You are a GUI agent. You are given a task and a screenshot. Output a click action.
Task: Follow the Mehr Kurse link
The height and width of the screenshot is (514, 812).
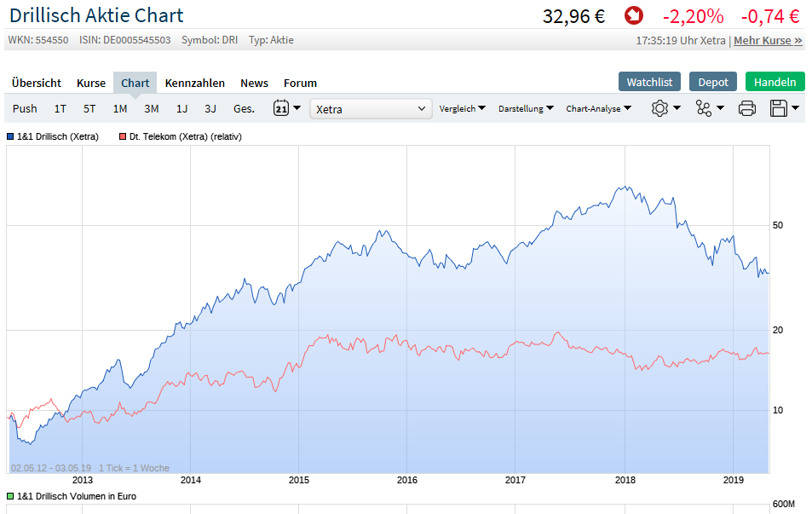tap(768, 40)
